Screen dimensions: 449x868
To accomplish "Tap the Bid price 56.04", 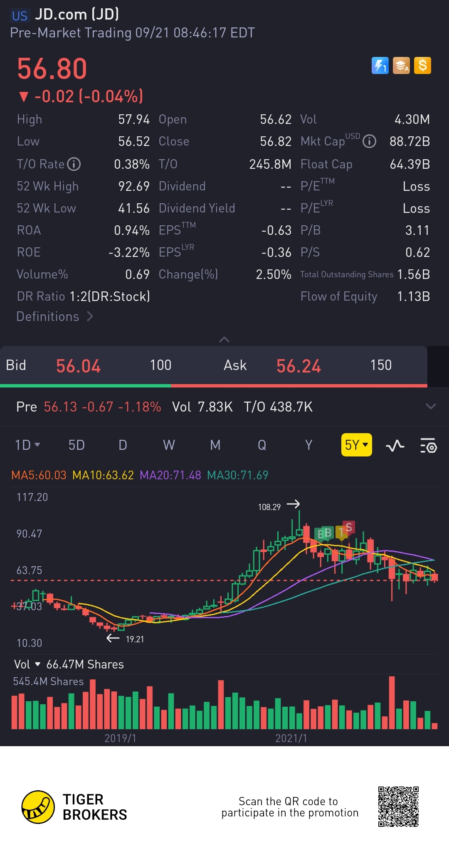I will click(78, 366).
